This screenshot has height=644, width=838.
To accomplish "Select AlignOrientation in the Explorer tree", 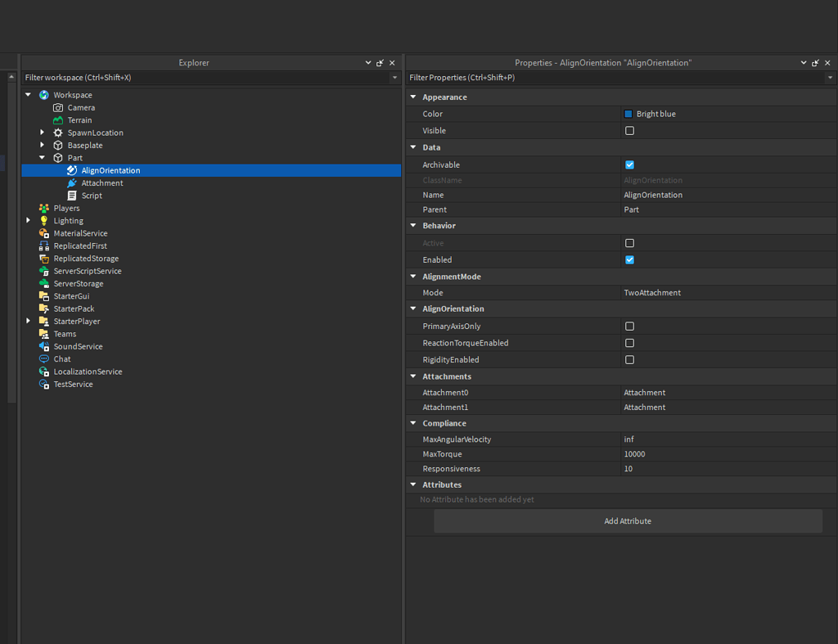I will [x=110, y=170].
